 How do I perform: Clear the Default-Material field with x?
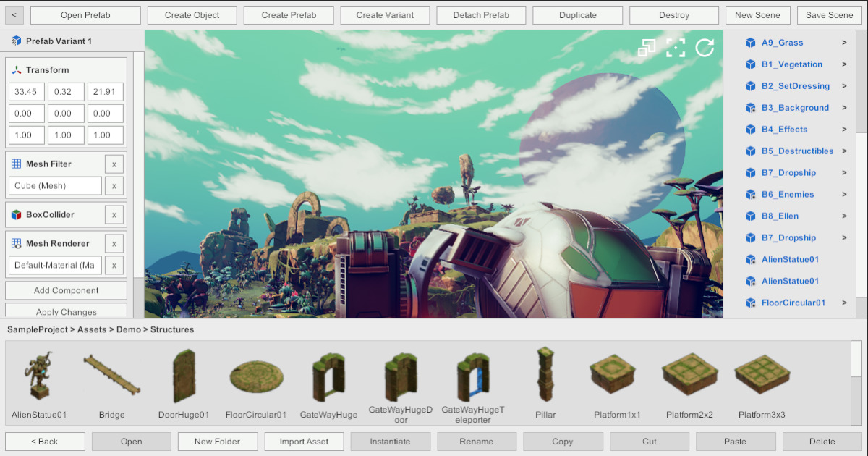pos(114,266)
